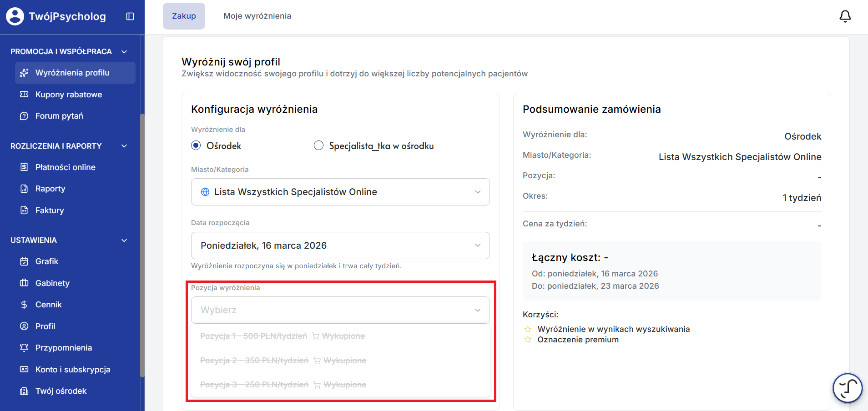This screenshot has width=868, height=411.
Task: Click the Forum pytań question icon
Action: [x=24, y=116]
